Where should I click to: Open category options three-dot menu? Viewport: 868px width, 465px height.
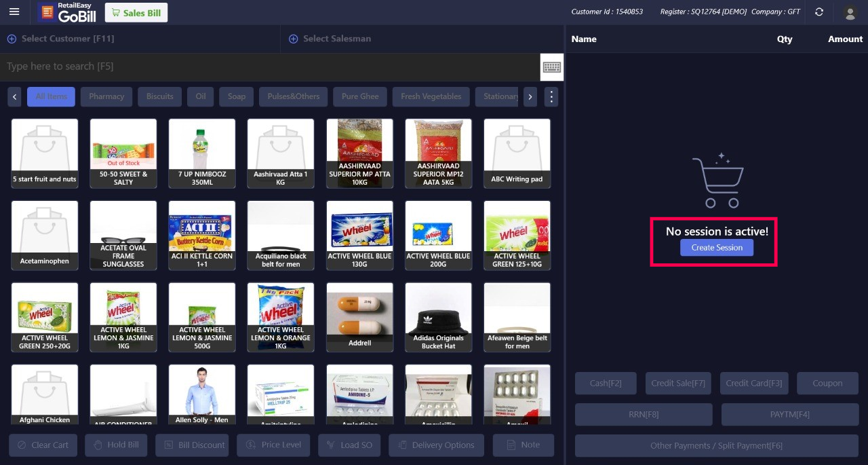tap(551, 96)
